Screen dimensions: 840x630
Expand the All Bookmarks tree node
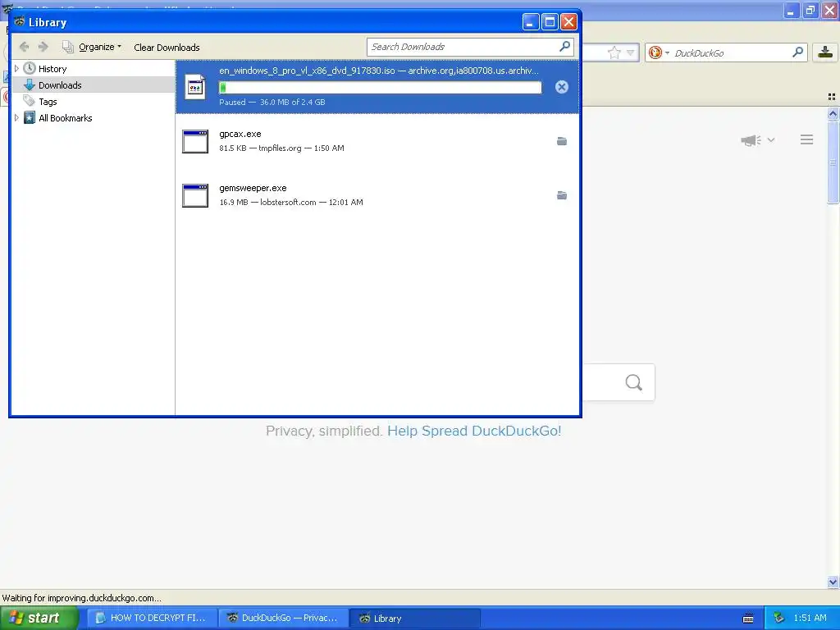click(16, 118)
